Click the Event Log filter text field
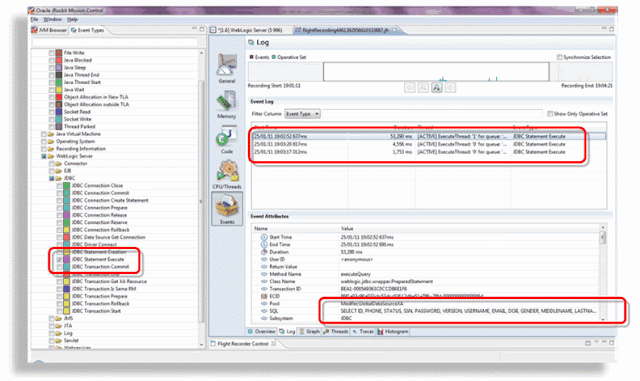Viewport: 640px width, 381px height. (432, 114)
